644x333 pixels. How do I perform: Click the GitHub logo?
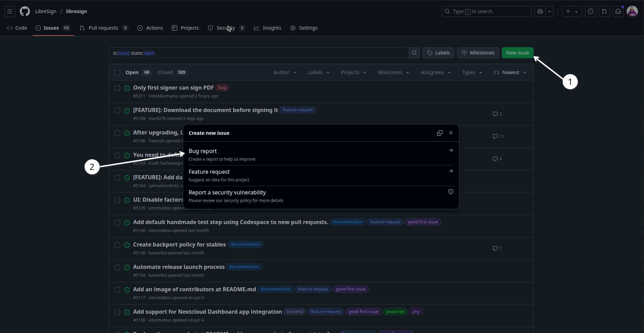(25, 11)
